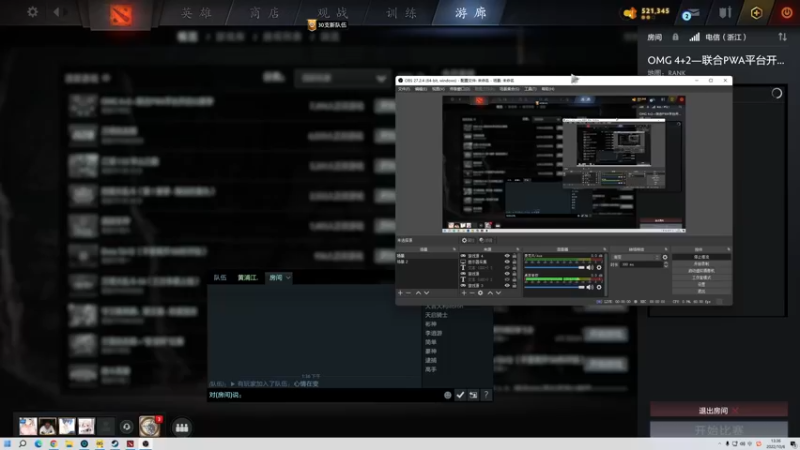Add a new OBS source with plus button
800x450 pixels.
(x=464, y=293)
